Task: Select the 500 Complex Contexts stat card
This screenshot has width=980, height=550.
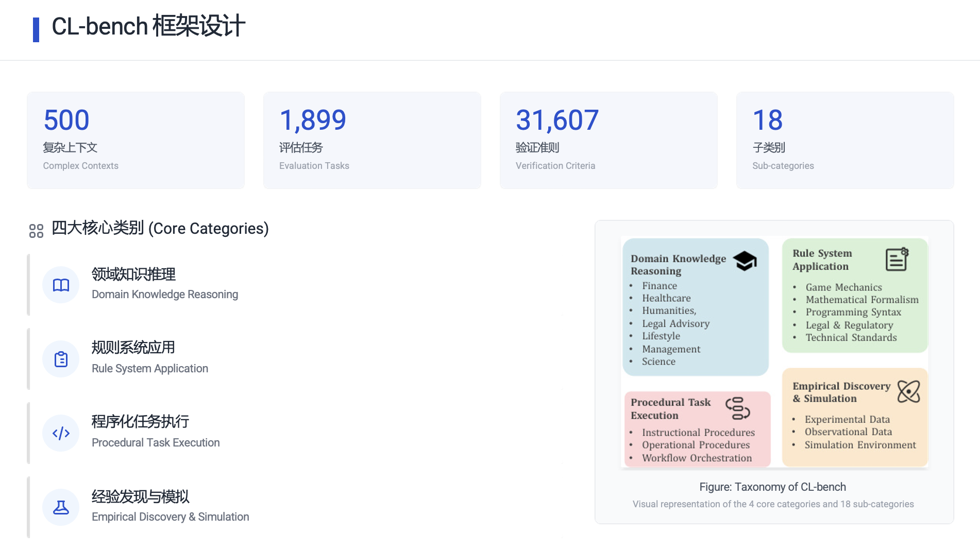Action: pos(136,140)
